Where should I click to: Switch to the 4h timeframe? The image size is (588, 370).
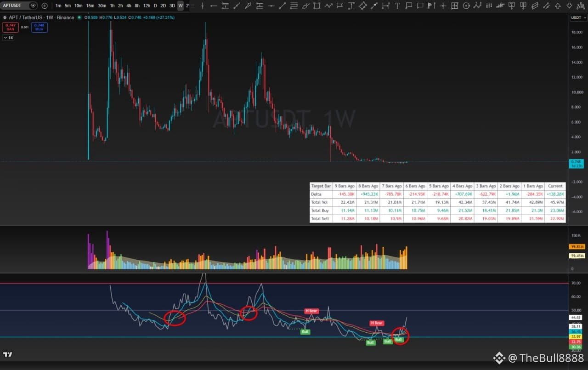(x=129, y=6)
